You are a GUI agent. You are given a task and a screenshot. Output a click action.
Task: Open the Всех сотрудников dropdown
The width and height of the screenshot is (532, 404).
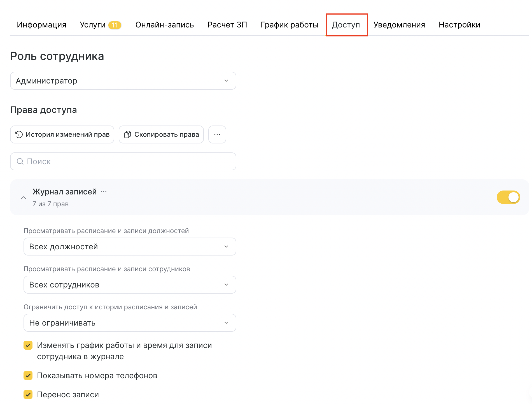pyautogui.click(x=130, y=285)
